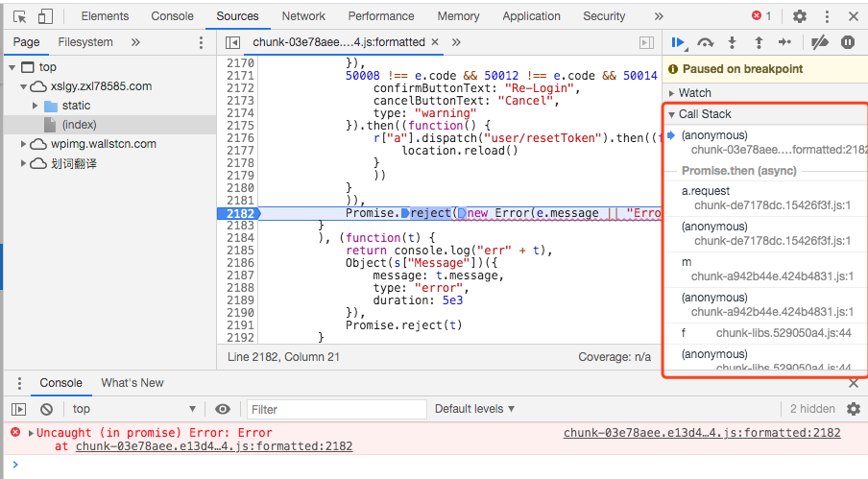The image size is (868, 479).
Task: Click the Step into function icon
Action: [733, 42]
